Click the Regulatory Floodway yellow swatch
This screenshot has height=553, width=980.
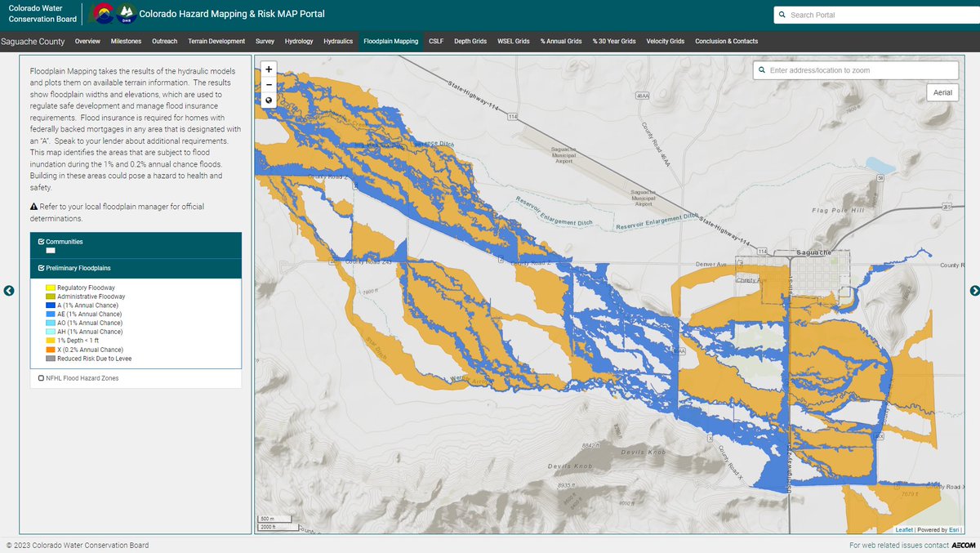(x=50, y=288)
